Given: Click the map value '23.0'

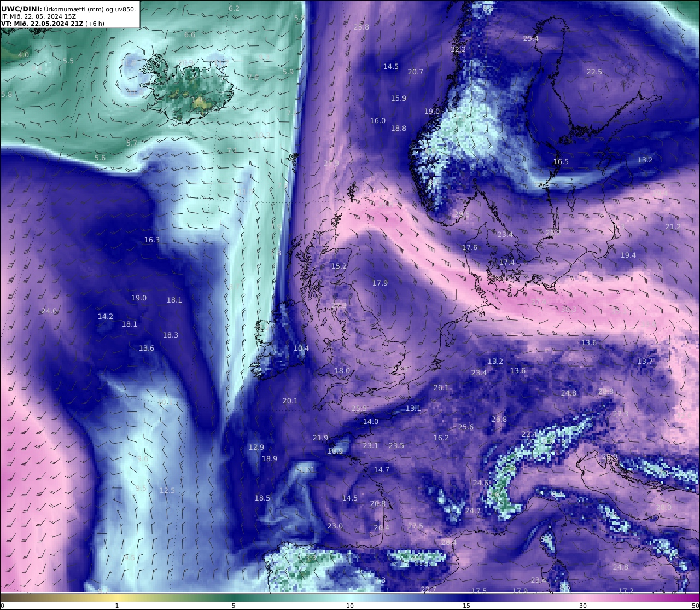Looking at the screenshot, I should (335, 526).
